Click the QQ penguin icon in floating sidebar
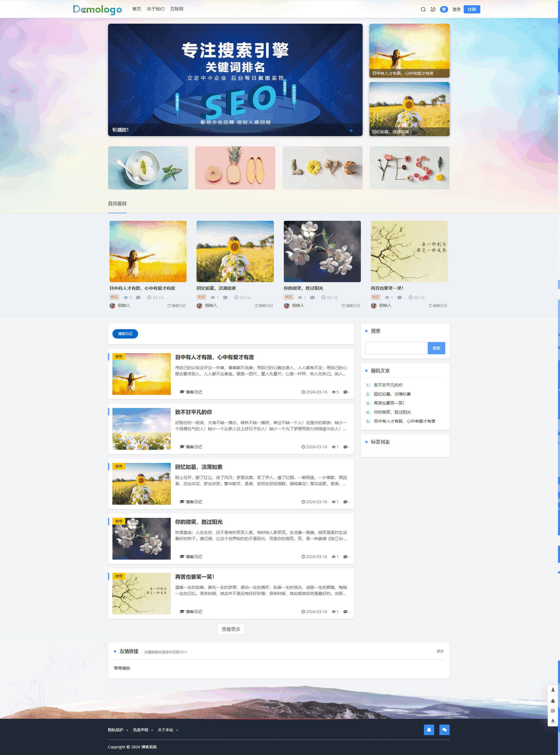 tap(553, 701)
